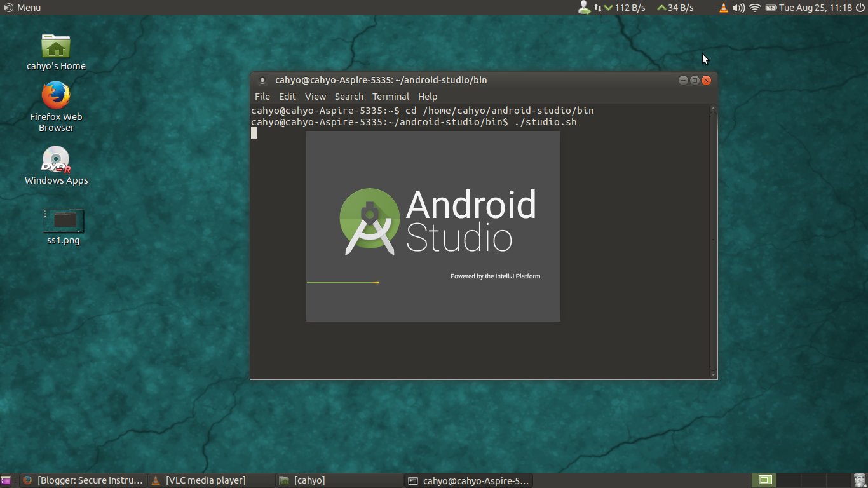Minimize the terminal window
This screenshot has width=868, height=488.
(683, 80)
